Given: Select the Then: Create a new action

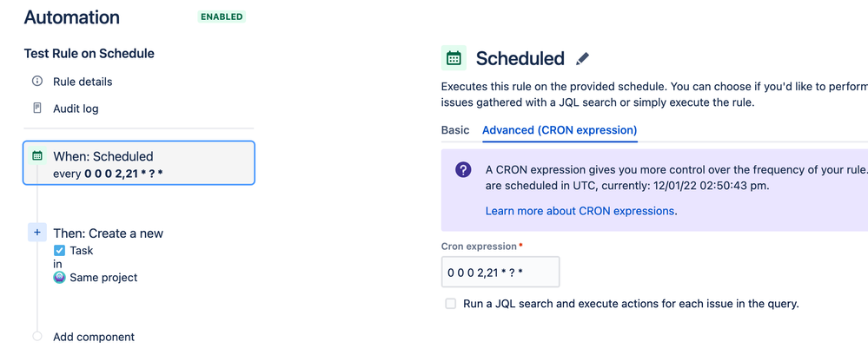Looking at the screenshot, I should 109,233.
